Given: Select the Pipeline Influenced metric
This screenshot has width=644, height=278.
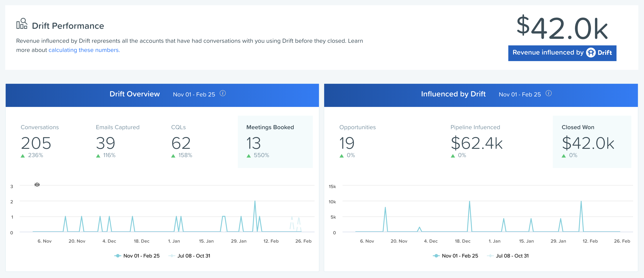Looking at the screenshot, I should coord(476,141).
